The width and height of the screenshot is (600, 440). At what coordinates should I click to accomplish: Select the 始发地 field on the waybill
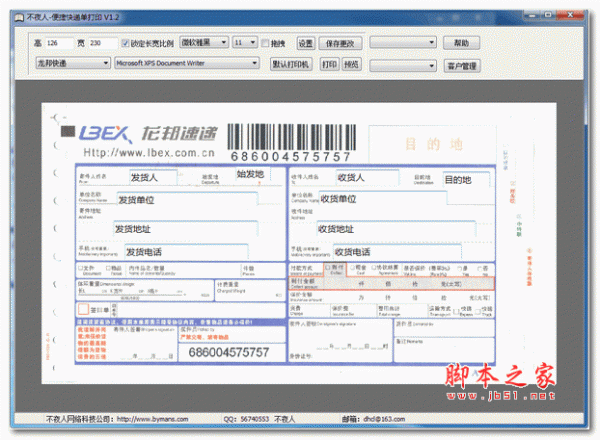[x=253, y=174]
